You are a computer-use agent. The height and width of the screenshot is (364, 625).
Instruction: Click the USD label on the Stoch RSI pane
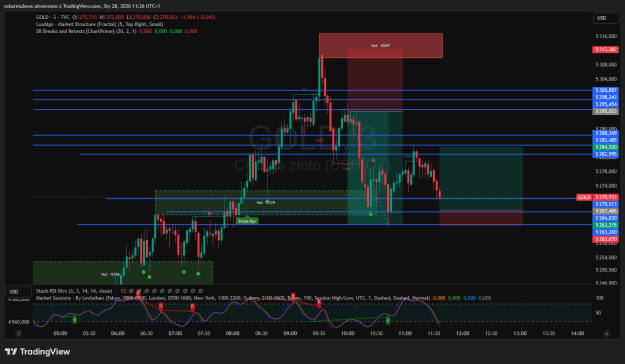point(18,292)
